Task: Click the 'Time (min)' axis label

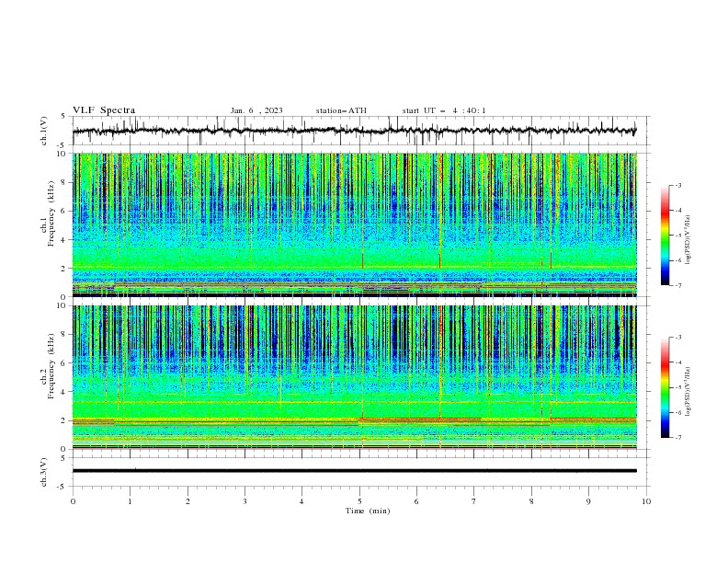Action: pos(368,511)
